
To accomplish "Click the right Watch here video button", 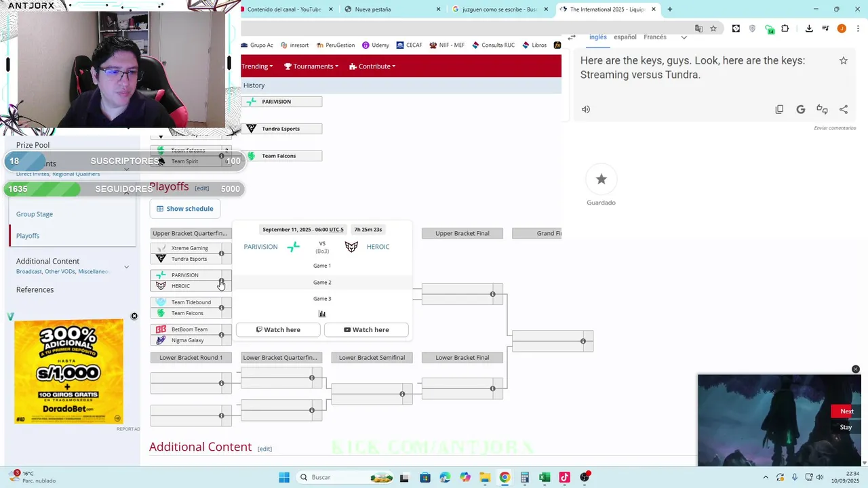I will 366,330.
